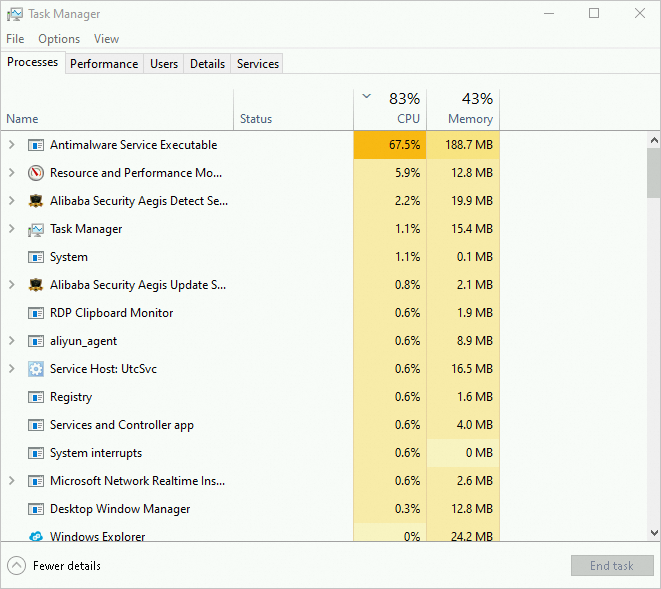
Task: Click the Service Host: UtcSvc gear icon
Action: pyautogui.click(x=36, y=369)
